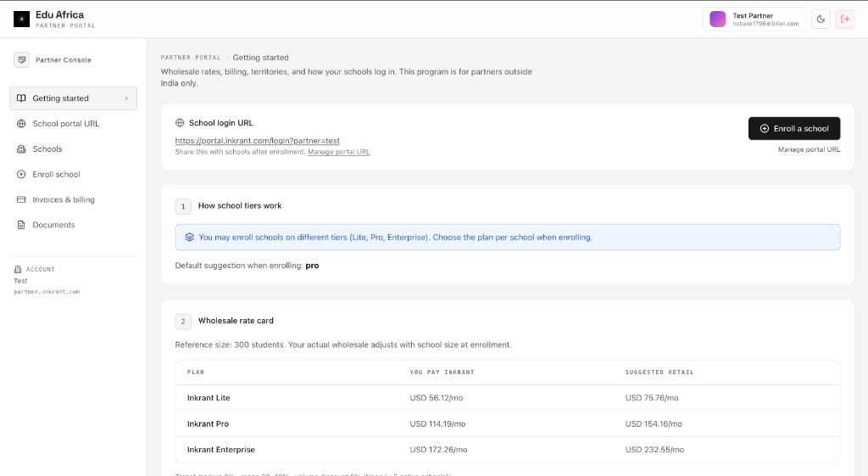Click the USD 154.16/mo retail value
Image resolution: width=868 pixels, height=476 pixels.
pyautogui.click(x=654, y=424)
